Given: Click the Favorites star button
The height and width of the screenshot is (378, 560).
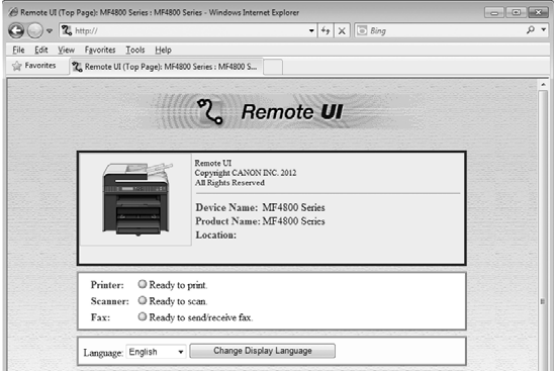Looking at the screenshot, I should tap(34, 66).
